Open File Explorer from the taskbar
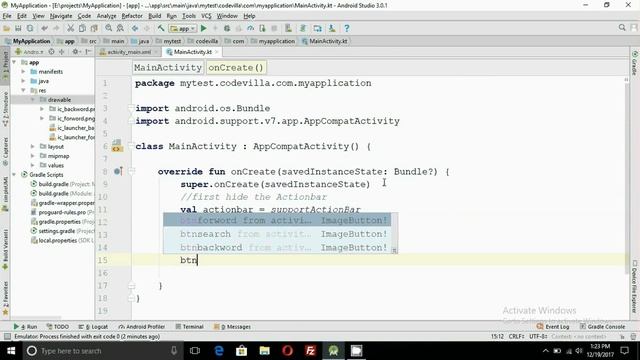The image size is (640, 360). click(264, 351)
